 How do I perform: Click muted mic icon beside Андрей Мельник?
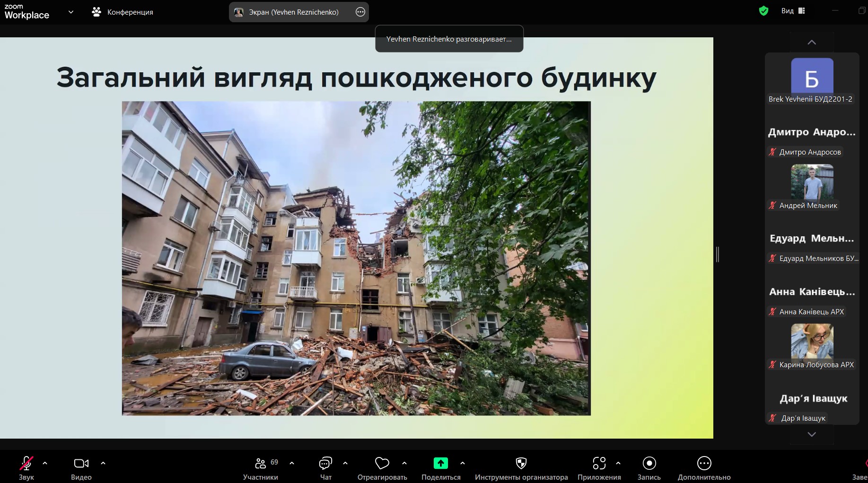point(772,206)
